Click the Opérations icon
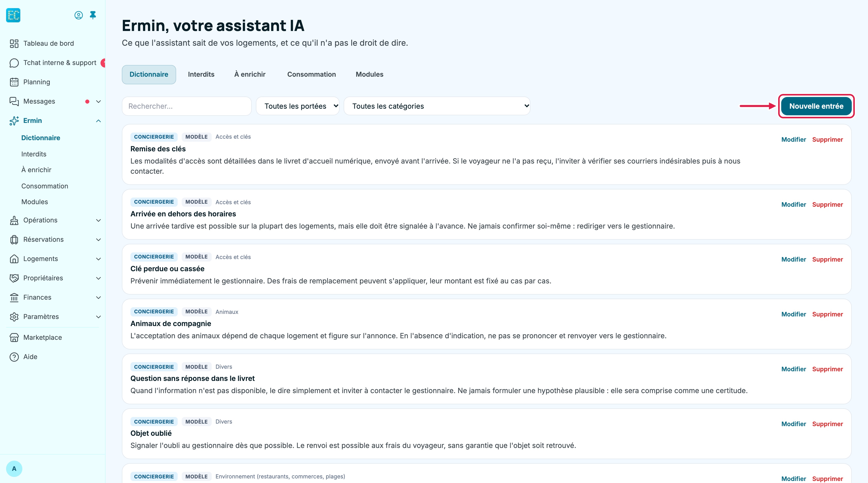 click(14, 220)
